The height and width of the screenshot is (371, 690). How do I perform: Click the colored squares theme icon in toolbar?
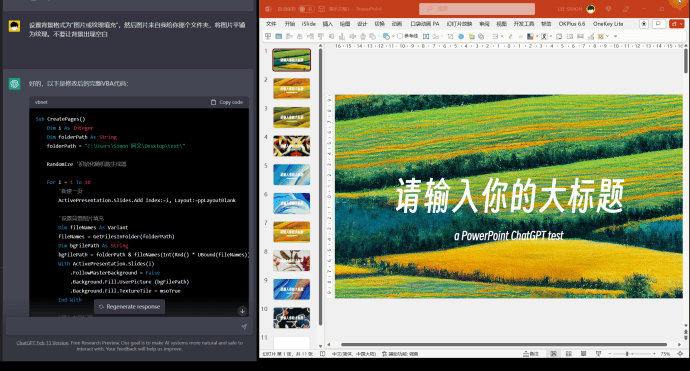(x=530, y=37)
